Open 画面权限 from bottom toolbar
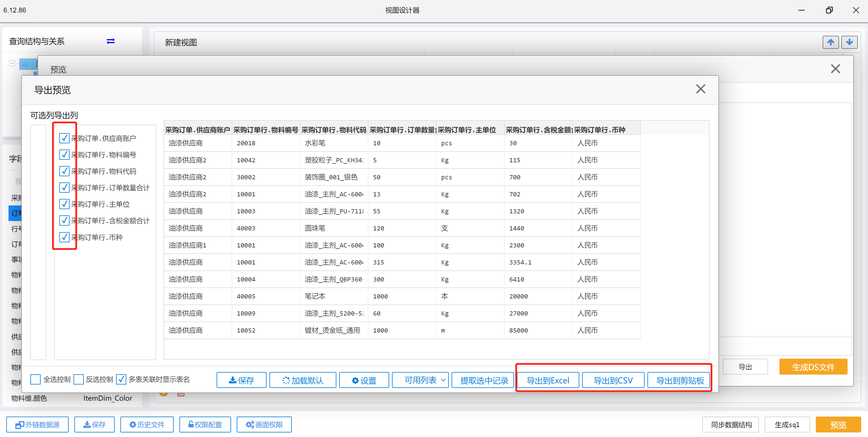The image size is (868, 437). 264,425
